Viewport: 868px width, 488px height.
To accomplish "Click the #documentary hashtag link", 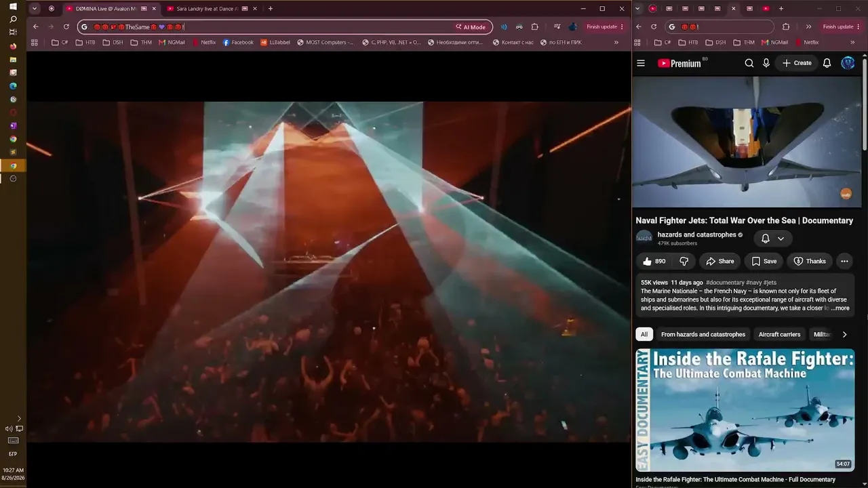I will click(x=725, y=283).
